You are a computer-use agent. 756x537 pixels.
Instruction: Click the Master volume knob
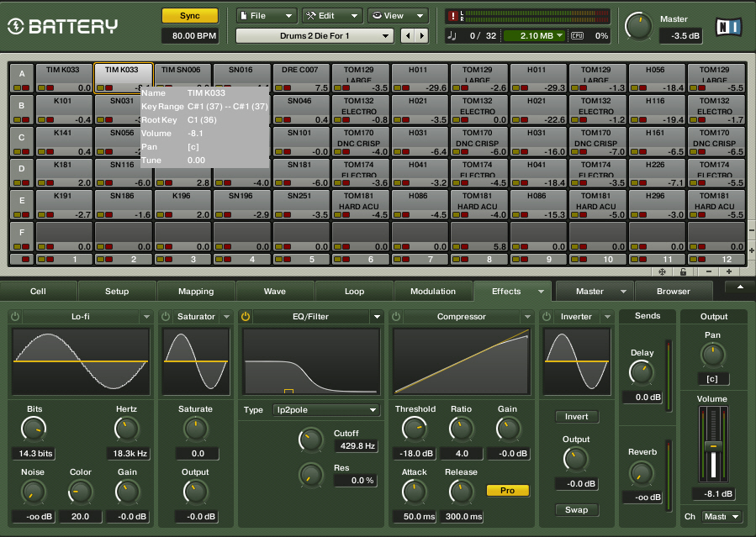click(639, 27)
